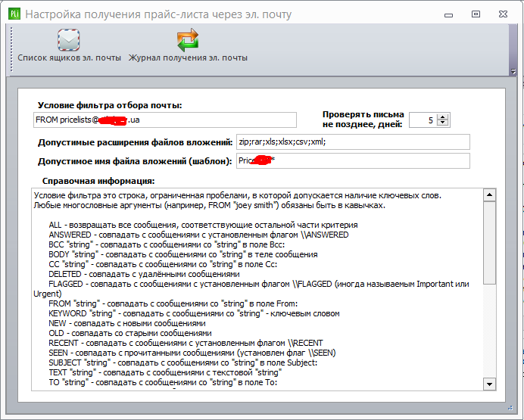Image resolution: width=524 pixels, height=420 pixels.
Task: Click 'Допустимые расширения файлов вложений:' label
Action: coord(135,142)
